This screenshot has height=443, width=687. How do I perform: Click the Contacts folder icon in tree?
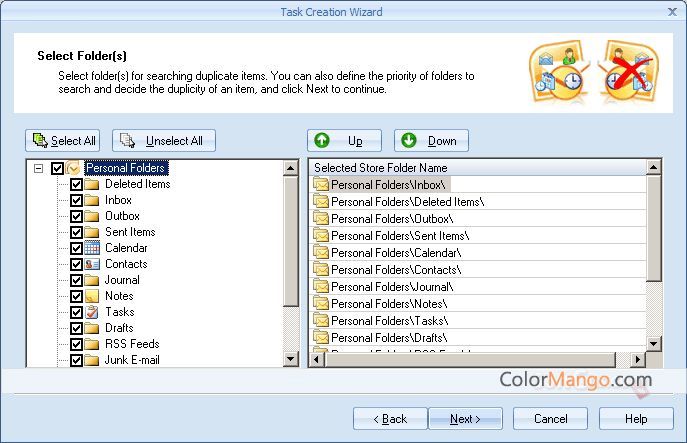[92, 264]
